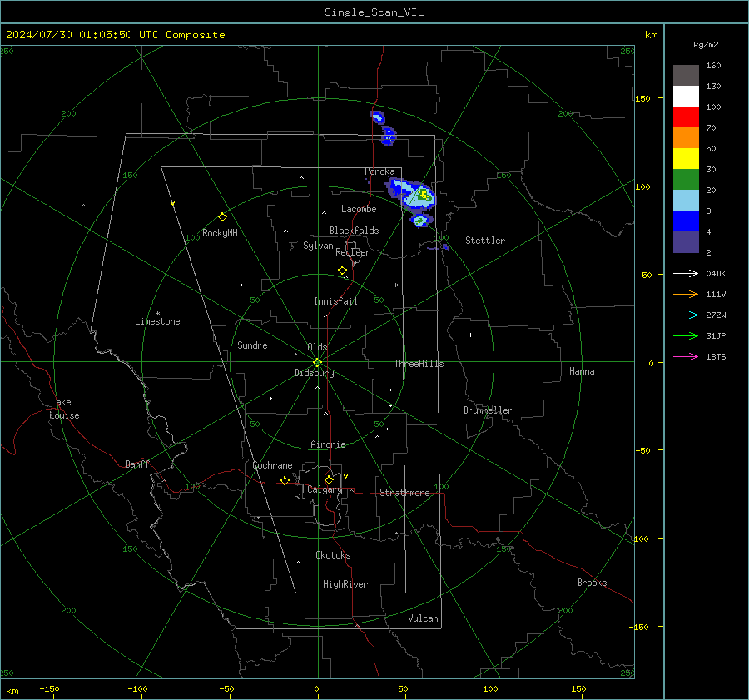749x700 pixels.
Task: Click the Stettler town label
Action: point(485,241)
